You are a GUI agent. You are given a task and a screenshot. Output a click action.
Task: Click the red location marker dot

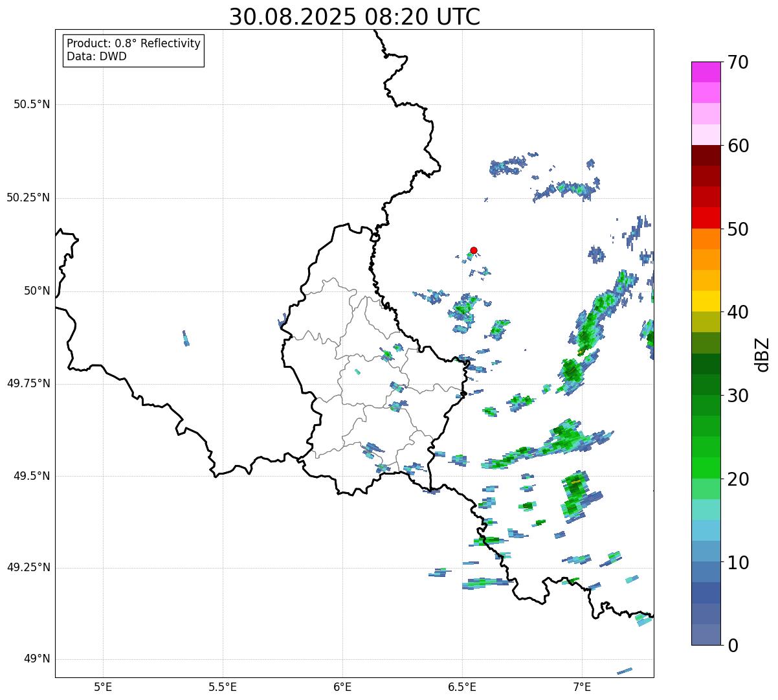[474, 250]
